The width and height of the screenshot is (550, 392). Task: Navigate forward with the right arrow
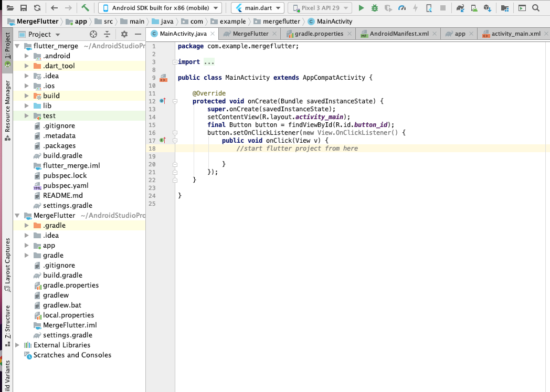coord(68,8)
